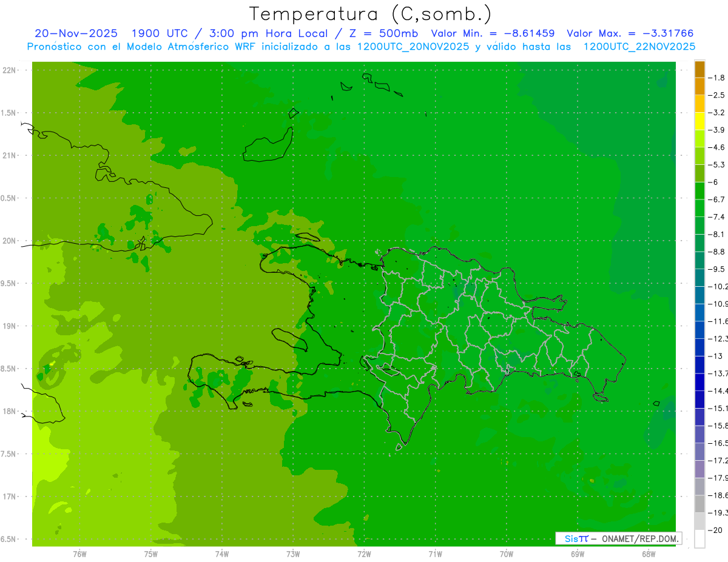Click the '69W' longitude label

[x=578, y=554]
